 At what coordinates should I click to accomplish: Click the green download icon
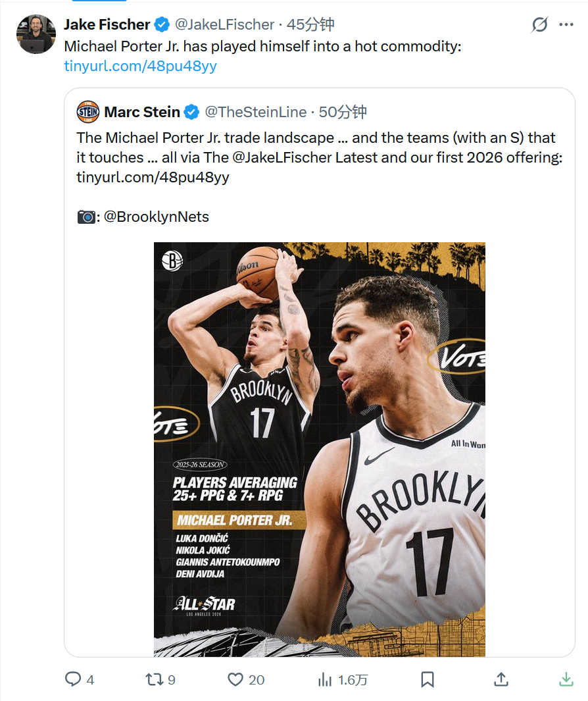(x=566, y=679)
